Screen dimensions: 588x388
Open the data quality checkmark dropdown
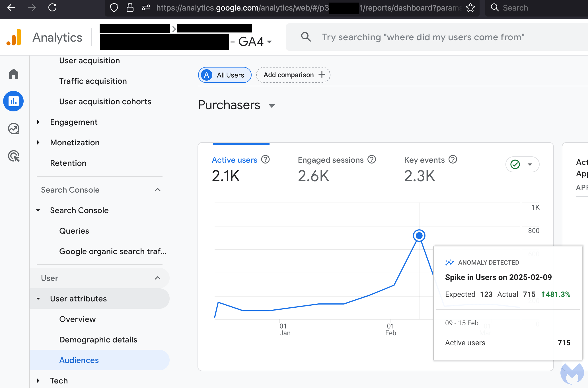click(522, 164)
